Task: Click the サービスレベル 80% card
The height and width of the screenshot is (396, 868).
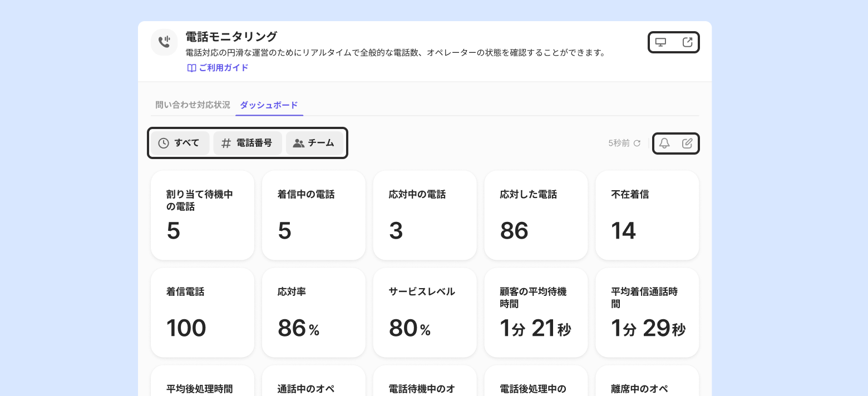Action: 425,313
